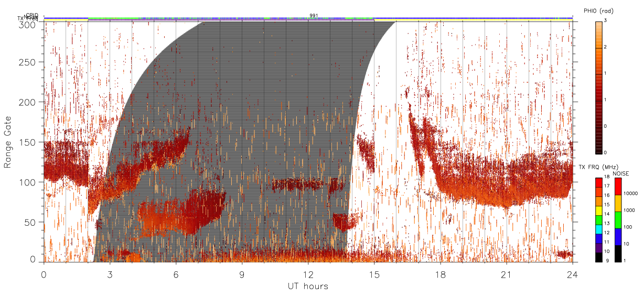The width and height of the screenshot is (644, 297).
Task: Click the PHI0 (rad) color bar
Action: (x=599, y=87)
